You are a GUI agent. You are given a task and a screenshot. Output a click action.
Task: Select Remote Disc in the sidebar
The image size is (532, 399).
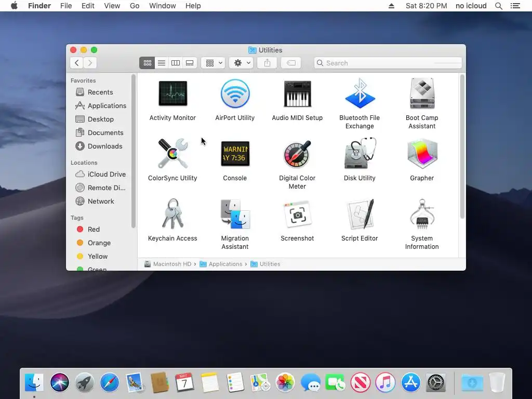[x=99, y=188]
